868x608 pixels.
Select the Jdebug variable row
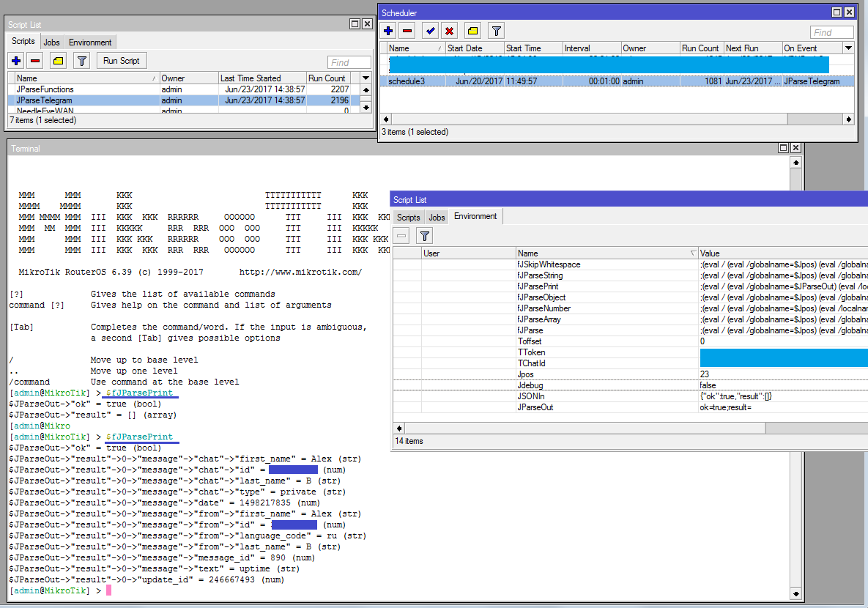535,385
